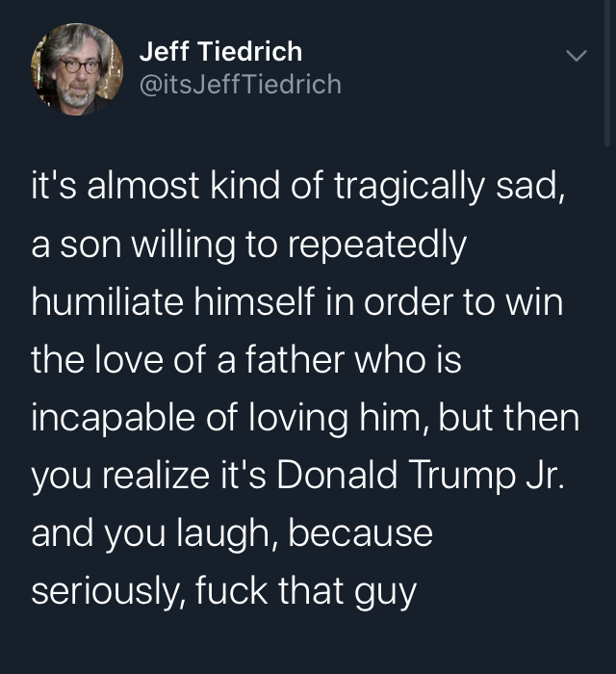Click the word "willing" on second line
Screen dimensions: 616x674
[x=184, y=246]
